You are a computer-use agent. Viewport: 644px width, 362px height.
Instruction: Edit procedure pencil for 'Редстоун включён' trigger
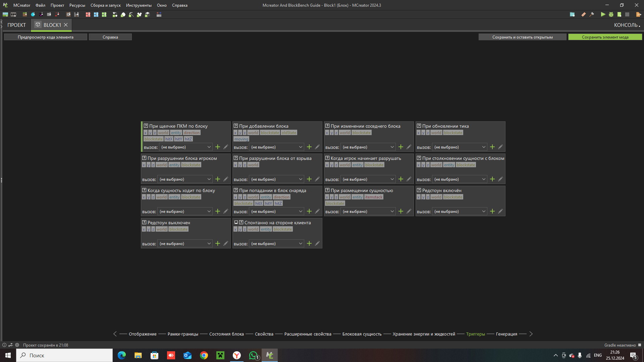(x=500, y=211)
